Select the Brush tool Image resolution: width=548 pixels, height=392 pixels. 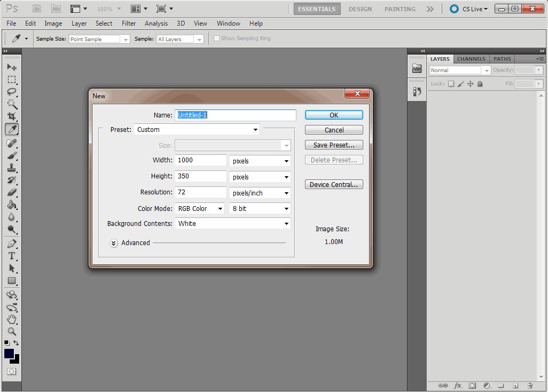tap(12, 155)
